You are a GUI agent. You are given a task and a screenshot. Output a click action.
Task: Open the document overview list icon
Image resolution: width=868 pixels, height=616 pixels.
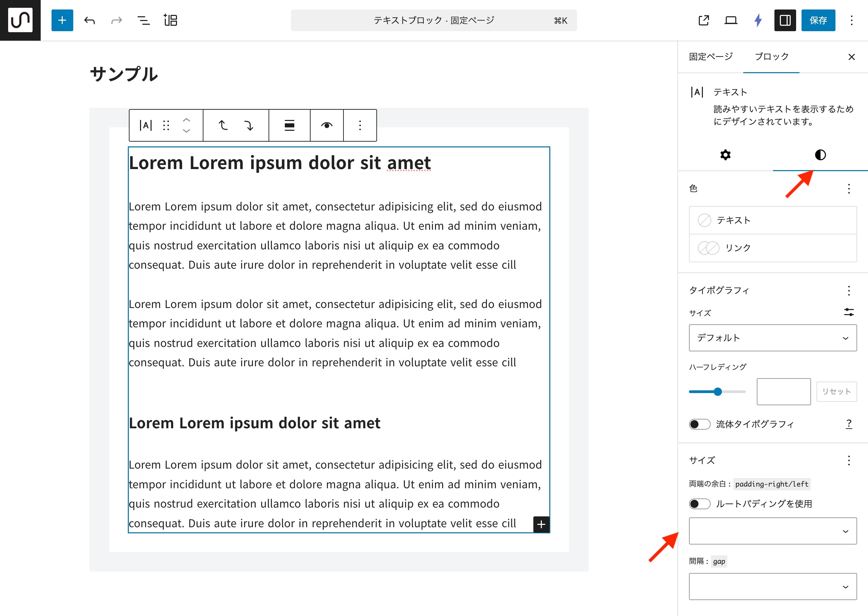(143, 20)
